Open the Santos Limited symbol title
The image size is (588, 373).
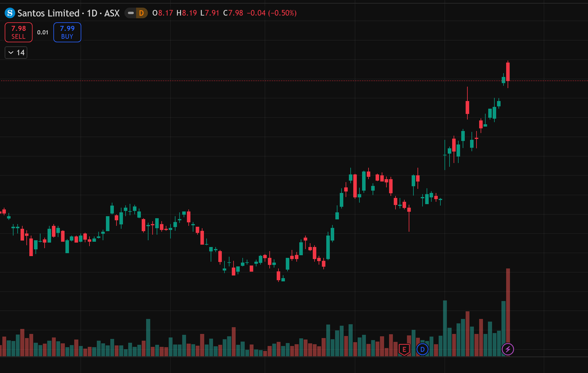tap(68, 13)
